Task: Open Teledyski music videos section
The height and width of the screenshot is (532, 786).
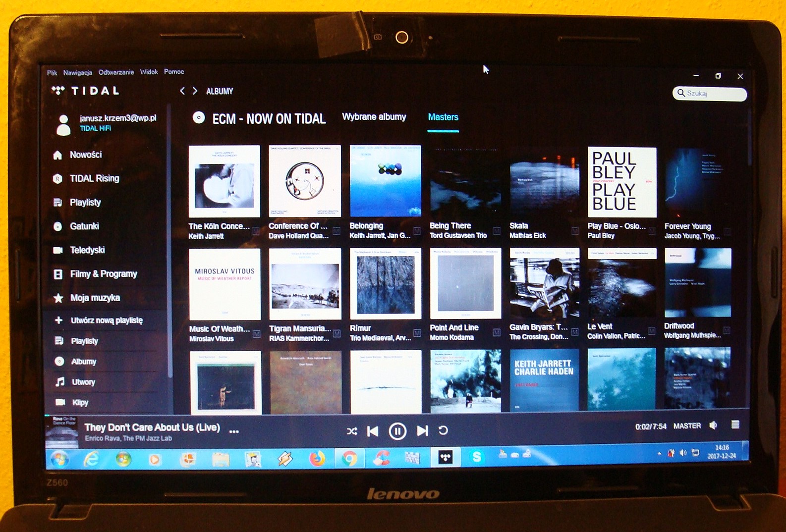Action: click(79, 250)
